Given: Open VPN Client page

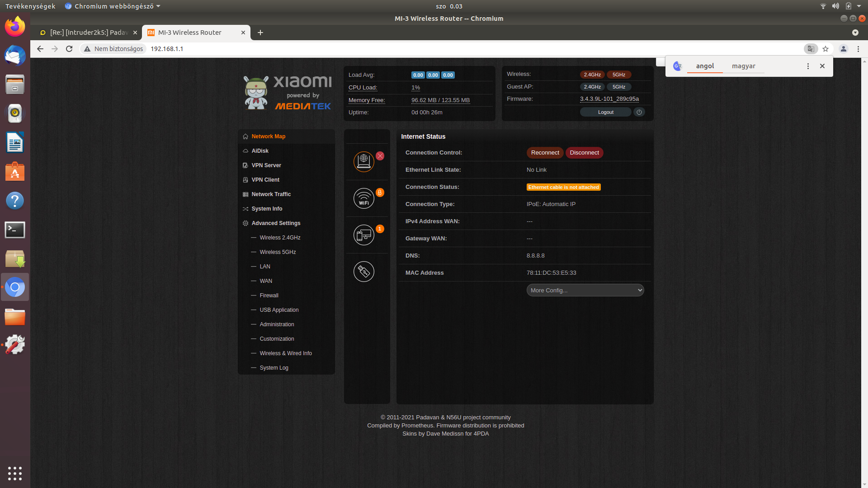Looking at the screenshot, I should pos(265,180).
